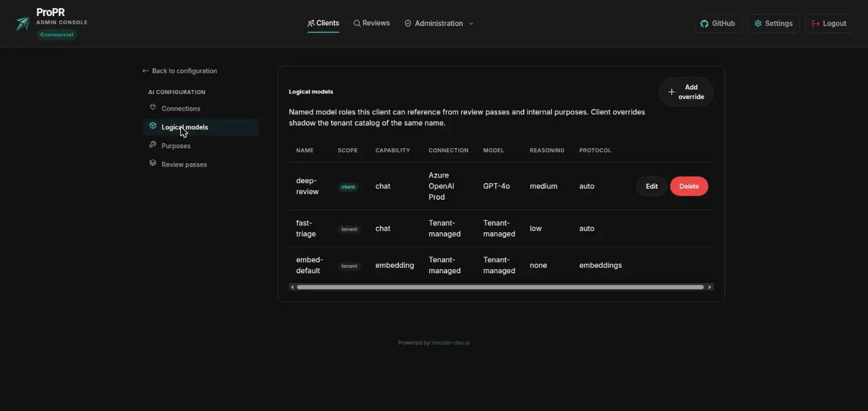Click the Logical models panel heading

point(311,92)
